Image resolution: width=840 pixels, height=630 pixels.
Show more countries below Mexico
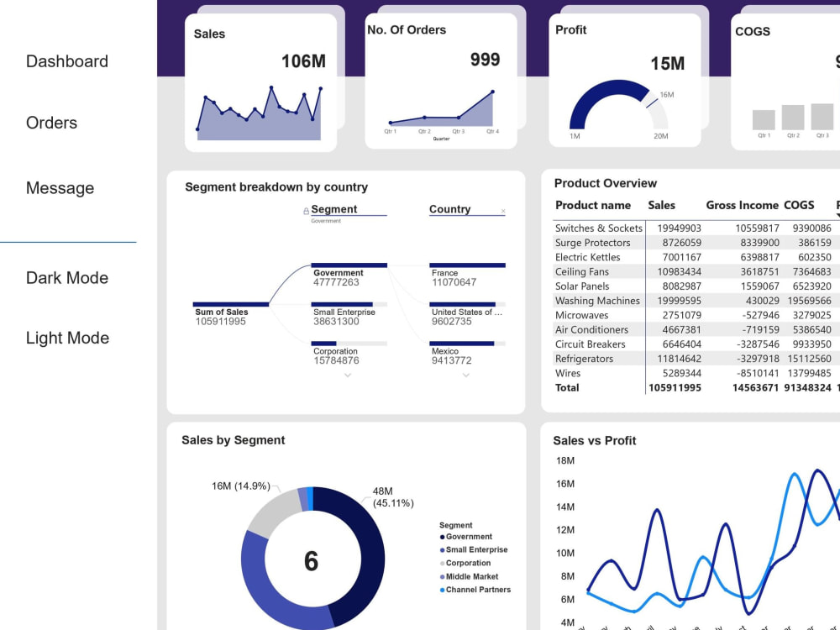[x=466, y=375]
